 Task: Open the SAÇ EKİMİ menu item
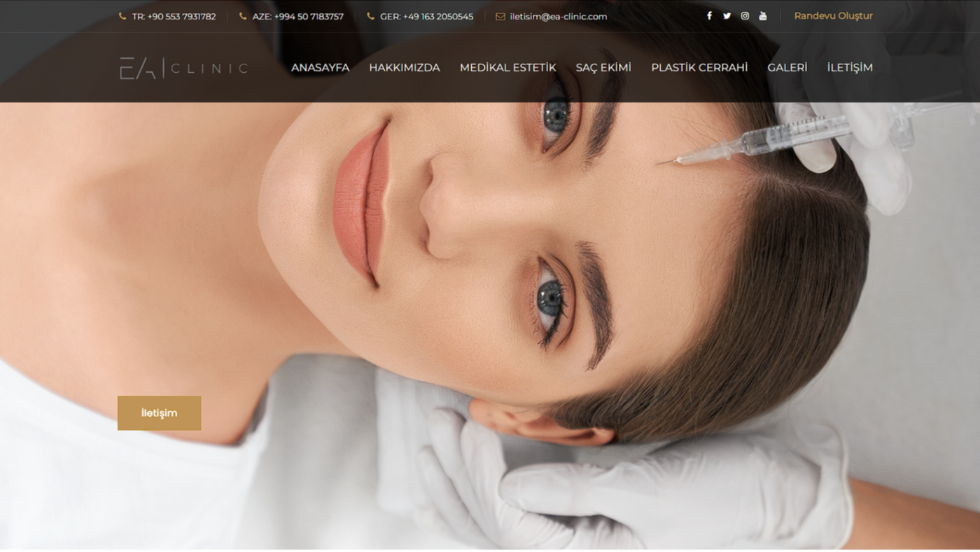click(x=603, y=68)
